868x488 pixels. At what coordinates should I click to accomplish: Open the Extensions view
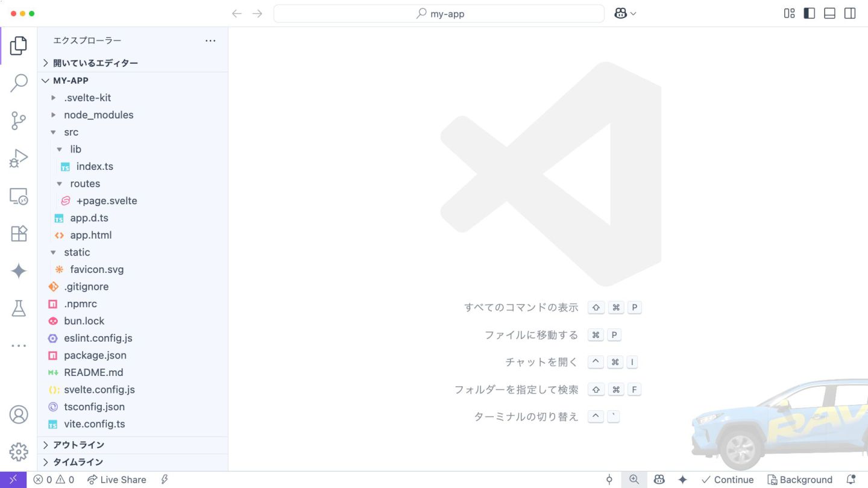coord(19,234)
